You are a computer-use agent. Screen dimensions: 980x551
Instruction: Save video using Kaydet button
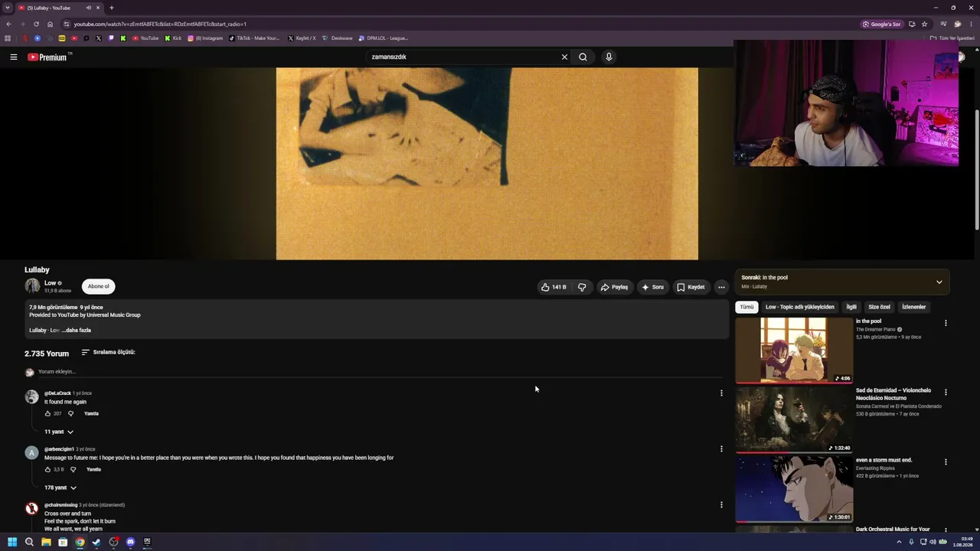pos(691,287)
